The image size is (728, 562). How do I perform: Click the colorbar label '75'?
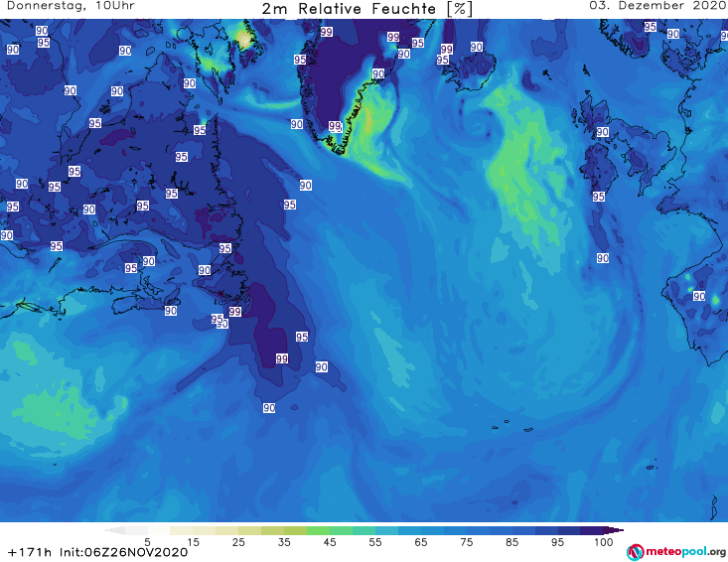pyautogui.click(x=467, y=541)
